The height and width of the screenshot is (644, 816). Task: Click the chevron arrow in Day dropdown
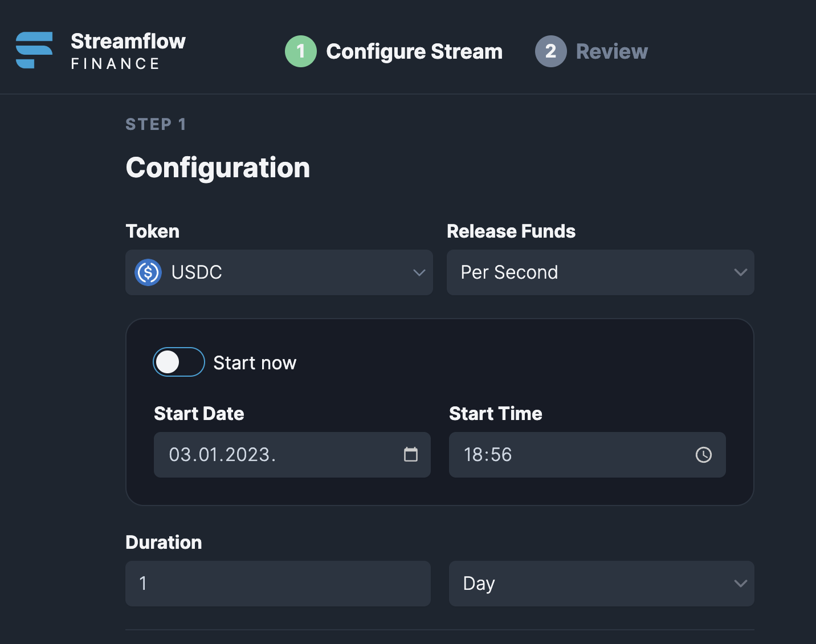point(741,584)
